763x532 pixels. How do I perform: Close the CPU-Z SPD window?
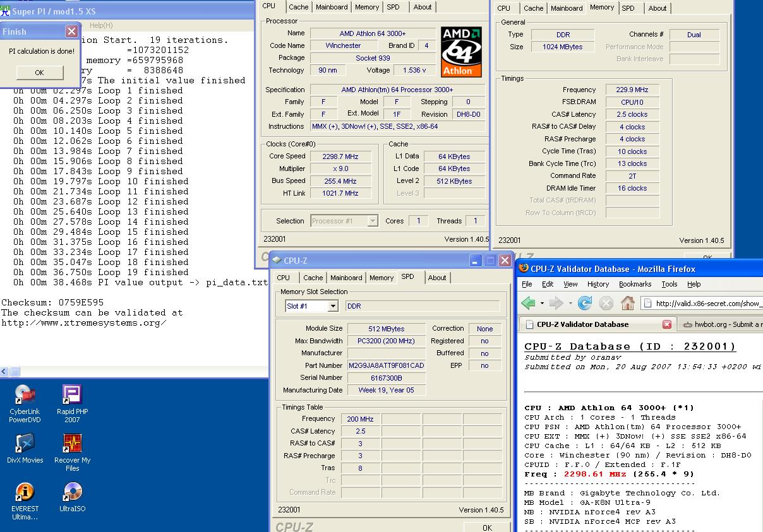505,260
